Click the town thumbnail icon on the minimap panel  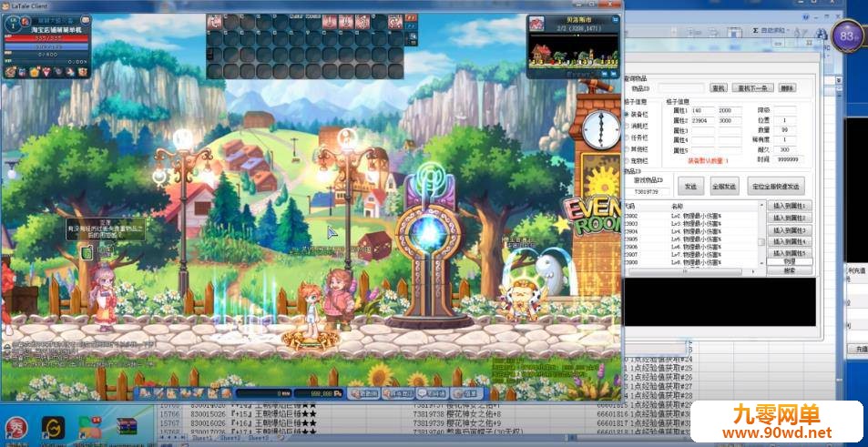click(536, 24)
